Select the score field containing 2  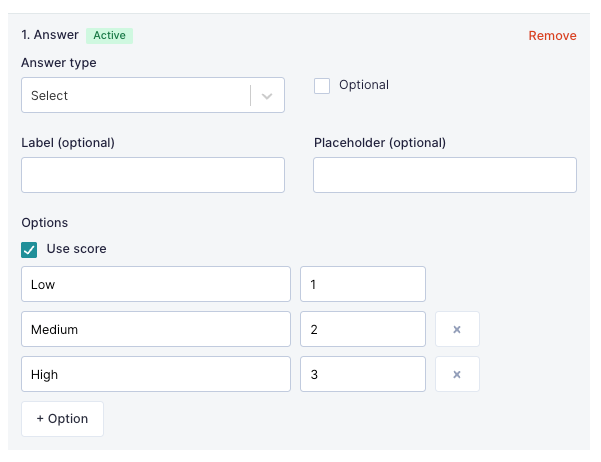[363, 329]
